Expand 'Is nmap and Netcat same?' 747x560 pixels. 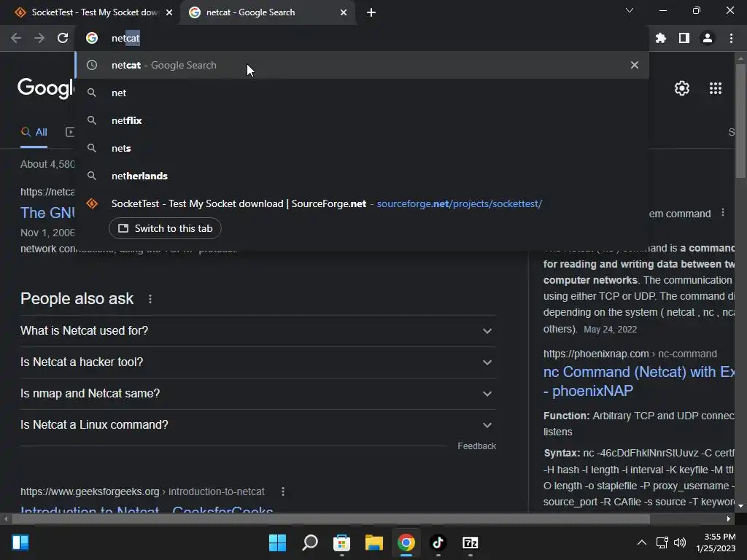[258, 393]
